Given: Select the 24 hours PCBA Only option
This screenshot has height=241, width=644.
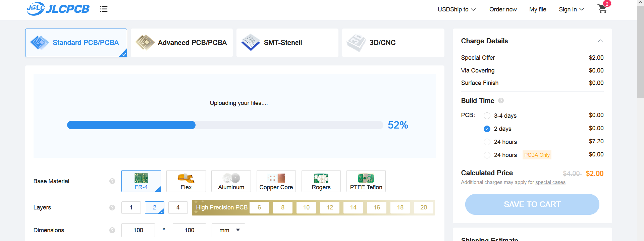Looking at the screenshot, I should (487, 155).
